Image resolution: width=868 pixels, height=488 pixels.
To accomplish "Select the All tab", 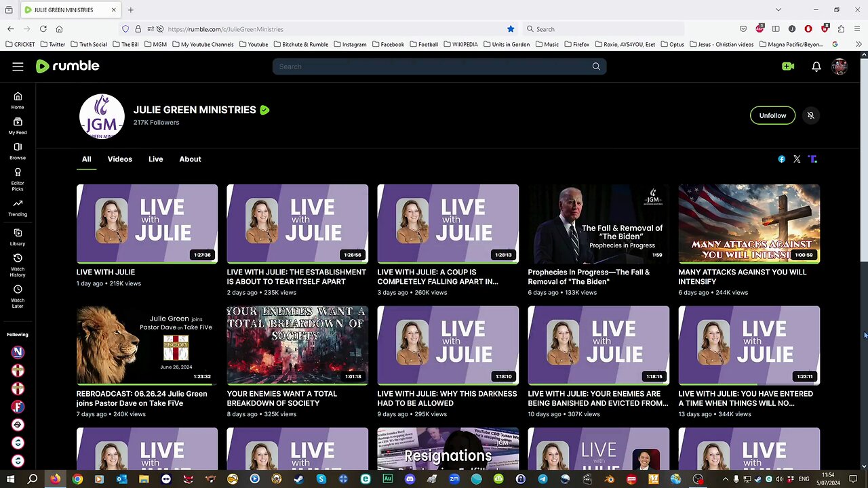I will coord(86,159).
